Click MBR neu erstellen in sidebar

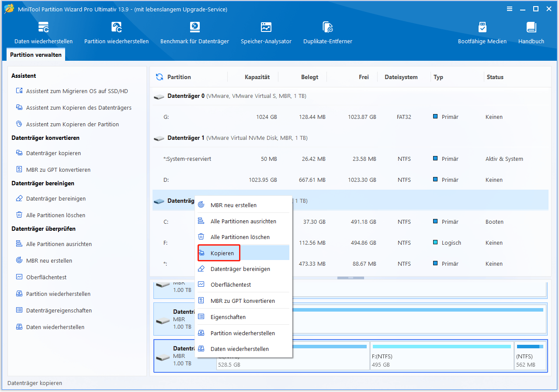pos(44,260)
